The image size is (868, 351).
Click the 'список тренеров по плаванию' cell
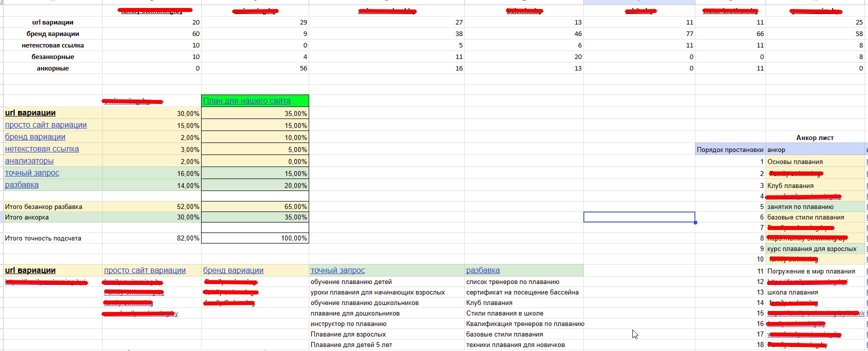(512, 281)
